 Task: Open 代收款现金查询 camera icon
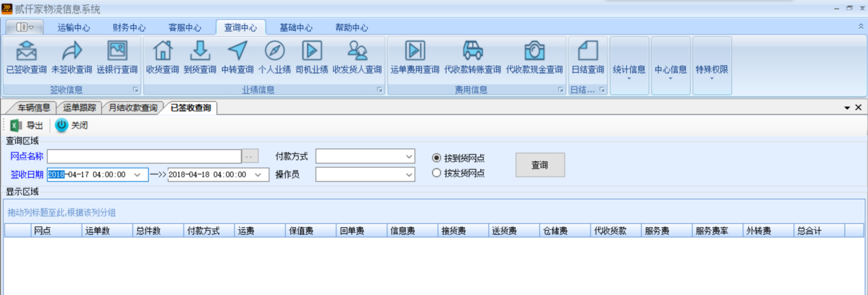(534, 51)
